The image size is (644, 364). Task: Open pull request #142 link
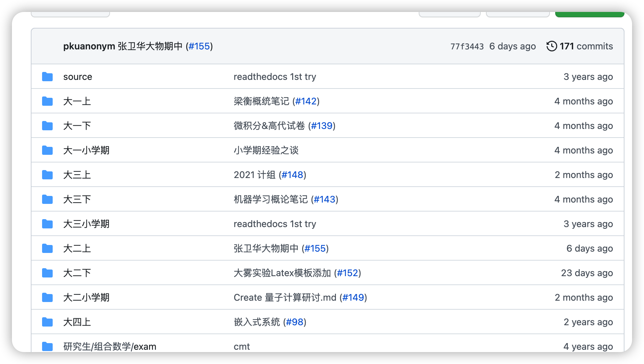(306, 101)
